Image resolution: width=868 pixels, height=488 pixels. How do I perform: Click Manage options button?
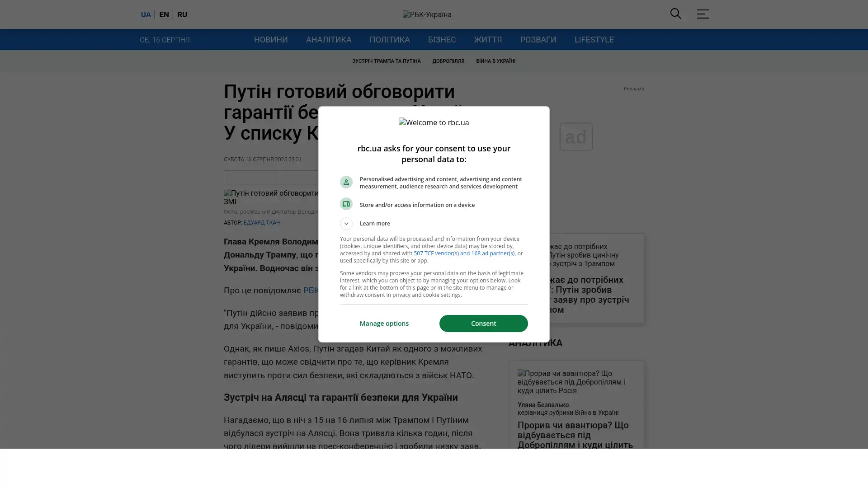point(384,324)
